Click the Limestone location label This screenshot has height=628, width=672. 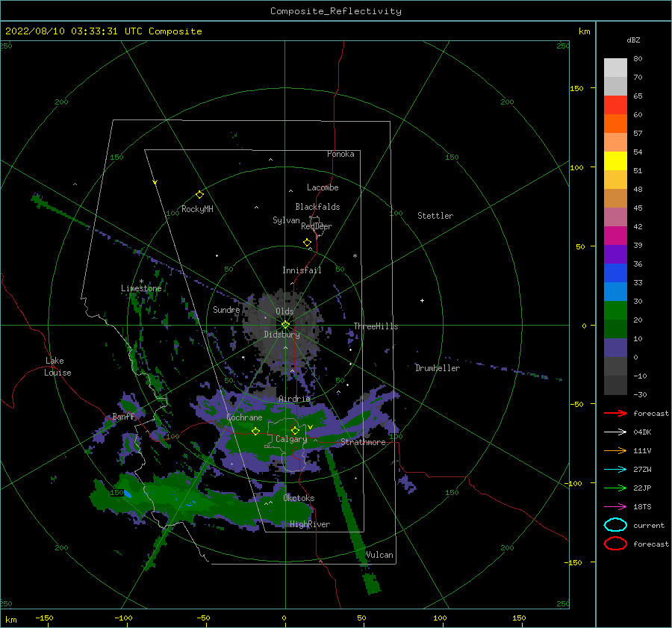[141, 288]
